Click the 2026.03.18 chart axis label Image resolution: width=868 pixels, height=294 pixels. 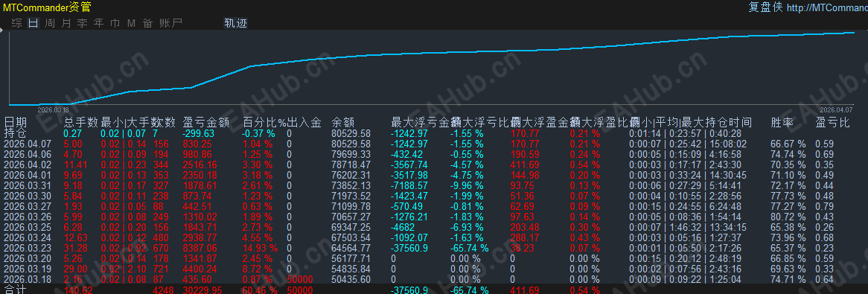point(52,109)
